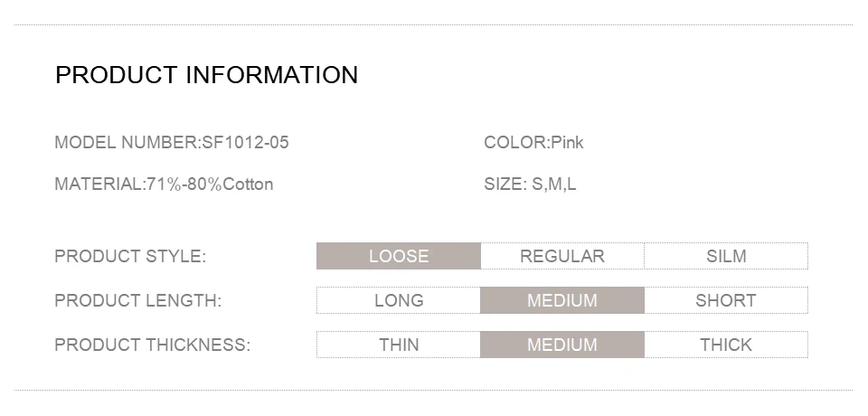Image resolution: width=868 pixels, height=416 pixels.
Task: Choose THIN product thickness
Action: pos(399,345)
